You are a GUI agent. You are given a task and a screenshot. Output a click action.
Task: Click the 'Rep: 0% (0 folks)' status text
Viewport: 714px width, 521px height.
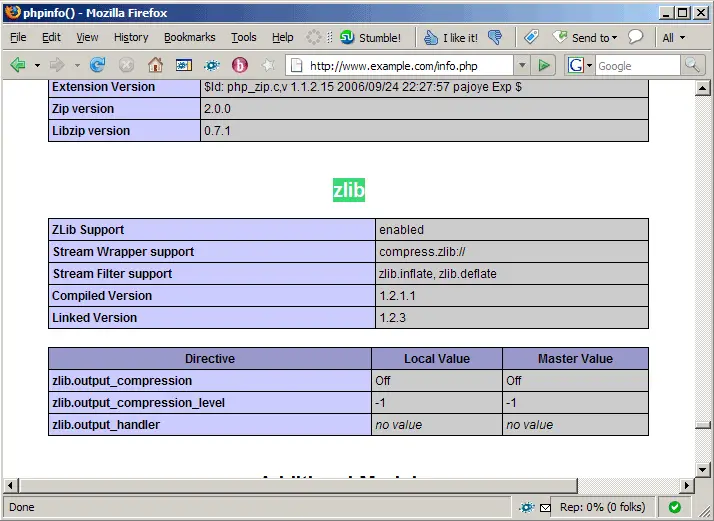click(x=602, y=507)
